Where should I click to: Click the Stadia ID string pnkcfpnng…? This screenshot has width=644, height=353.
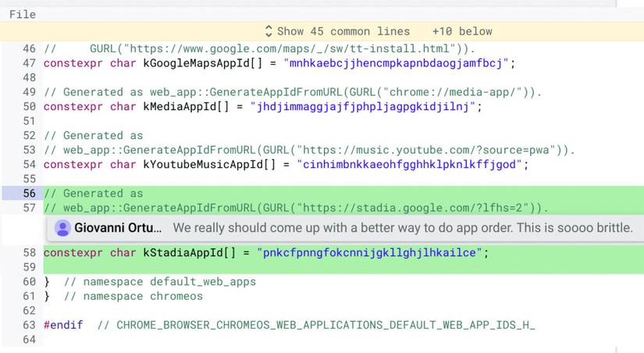coord(369,253)
